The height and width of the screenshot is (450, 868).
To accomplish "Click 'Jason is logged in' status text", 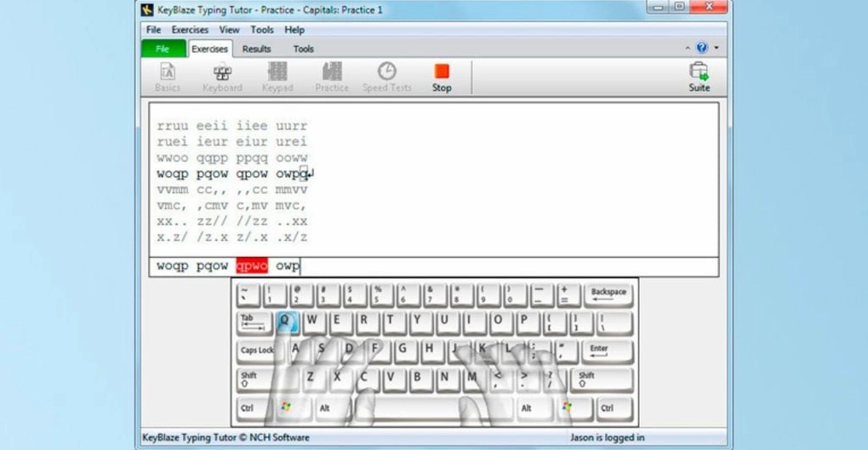I will (x=608, y=437).
